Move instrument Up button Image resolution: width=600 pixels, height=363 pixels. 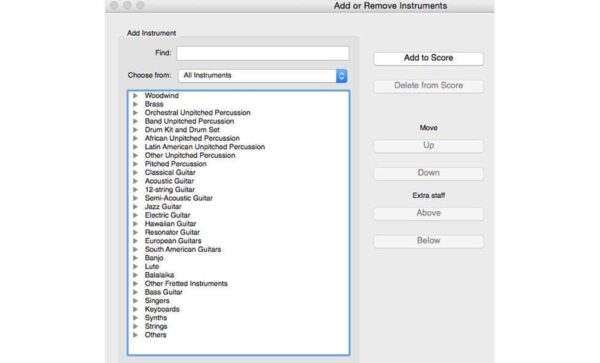click(429, 146)
